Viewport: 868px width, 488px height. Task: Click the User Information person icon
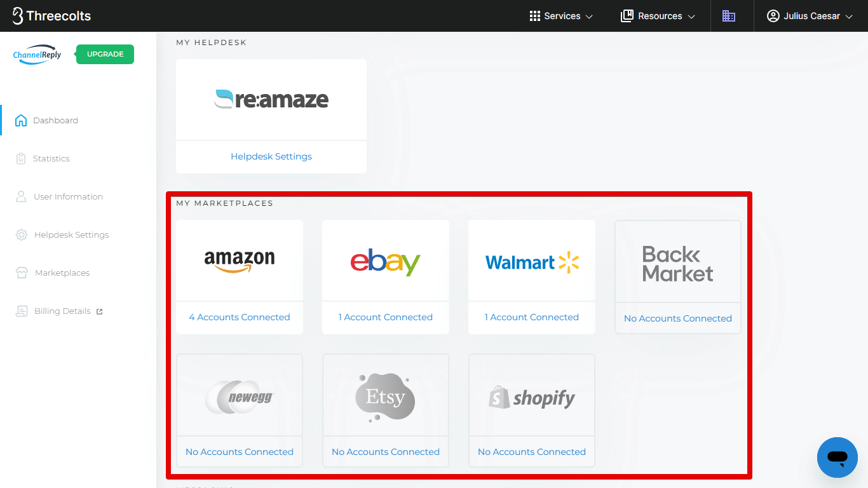[21, 196]
